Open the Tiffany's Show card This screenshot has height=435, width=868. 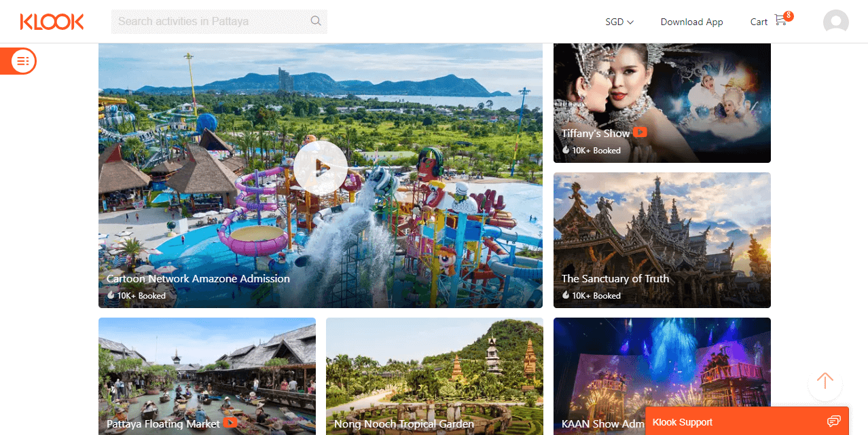pyautogui.click(x=662, y=103)
